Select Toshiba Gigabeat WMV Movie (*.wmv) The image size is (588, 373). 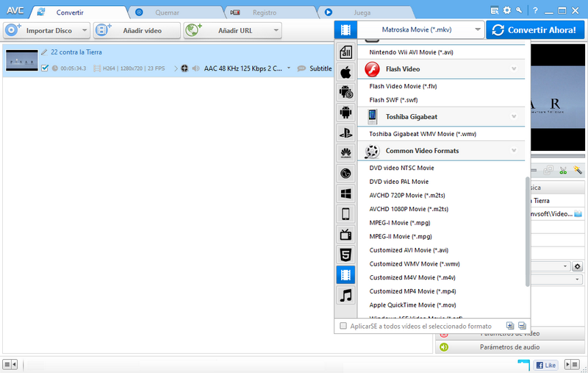click(423, 134)
